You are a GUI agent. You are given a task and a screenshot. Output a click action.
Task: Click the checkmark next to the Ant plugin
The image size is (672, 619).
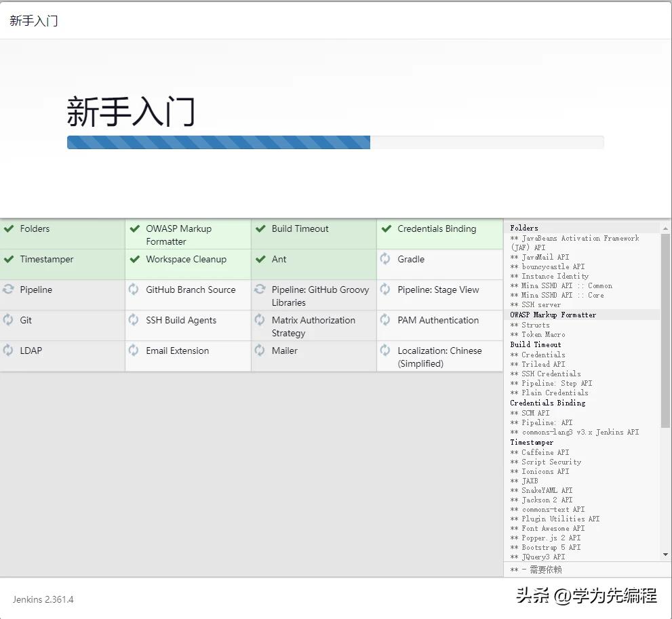[x=260, y=259]
